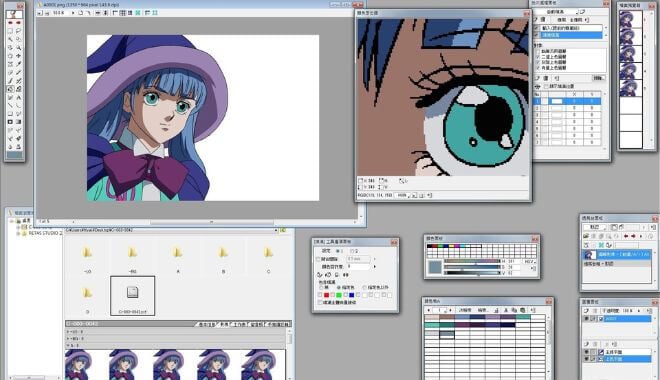The width and height of the screenshot is (660, 380).
Task: Open the HSV color model dropdown
Action: [530, 261]
